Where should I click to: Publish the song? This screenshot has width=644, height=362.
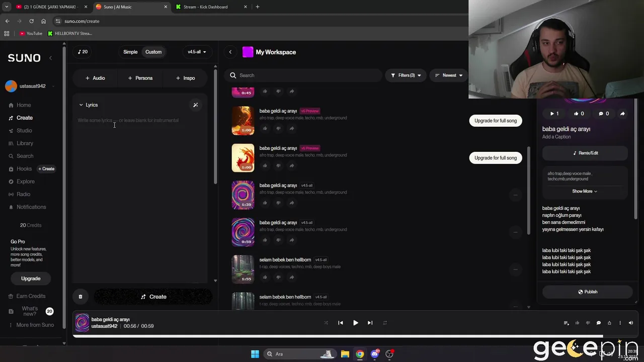587,292
